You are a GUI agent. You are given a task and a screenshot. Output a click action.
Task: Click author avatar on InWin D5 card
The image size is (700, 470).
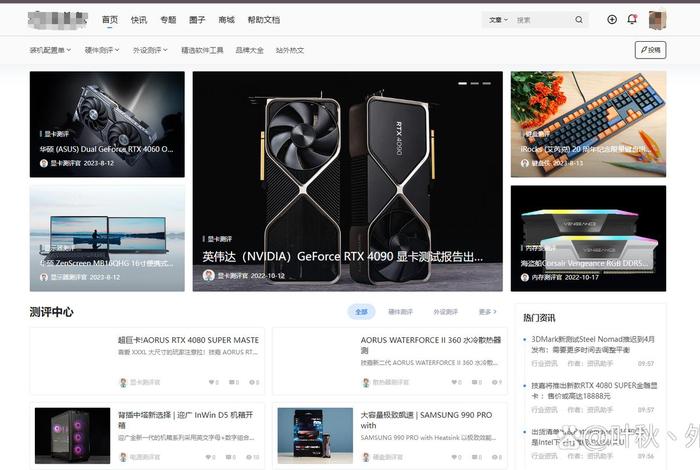point(123,457)
